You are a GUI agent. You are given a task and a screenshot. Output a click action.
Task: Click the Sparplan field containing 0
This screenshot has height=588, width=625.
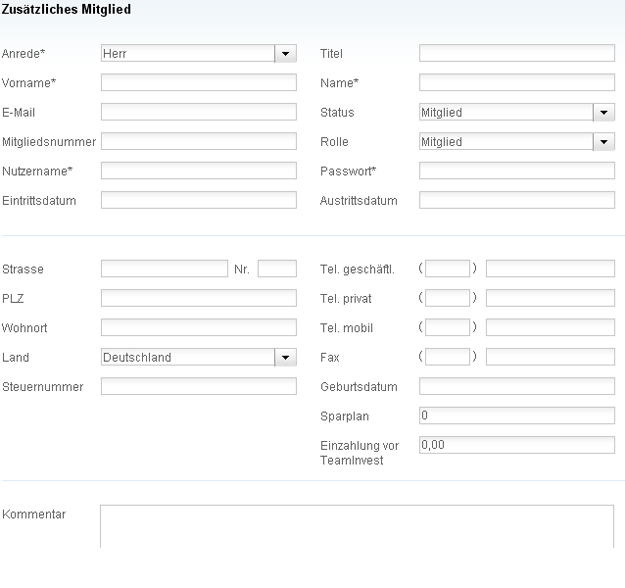(517, 415)
